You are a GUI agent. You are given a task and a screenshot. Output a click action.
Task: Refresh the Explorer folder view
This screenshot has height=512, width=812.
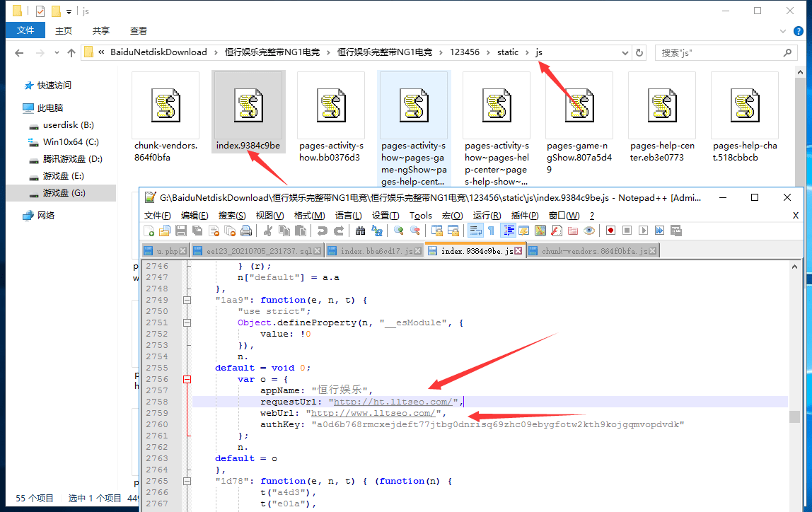[639, 53]
